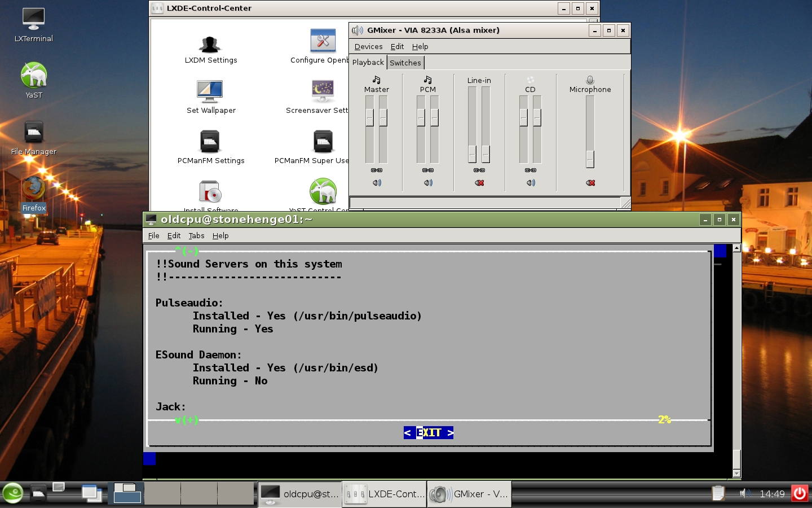Click the red power logout button
Image resolution: width=812 pixels, height=508 pixels.
(x=800, y=493)
